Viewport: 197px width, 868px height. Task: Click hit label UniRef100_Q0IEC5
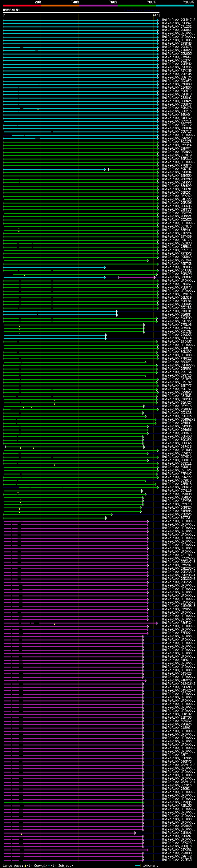click(177, 860)
